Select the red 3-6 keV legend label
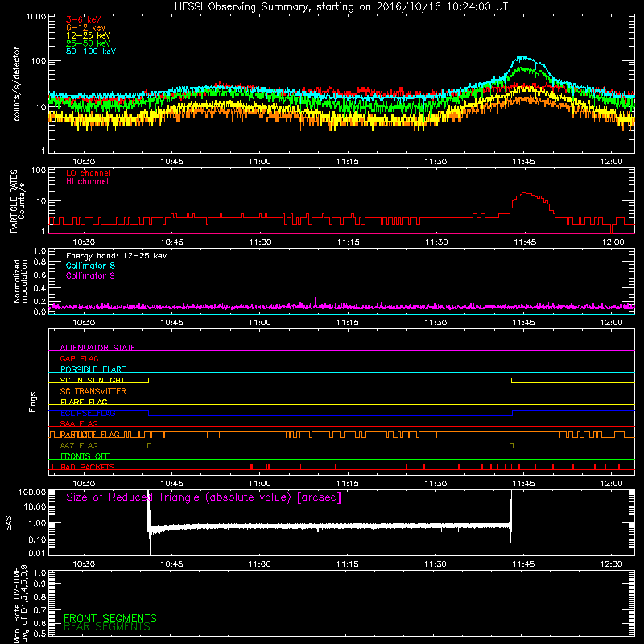644x644 pixels. pos(84,19)
